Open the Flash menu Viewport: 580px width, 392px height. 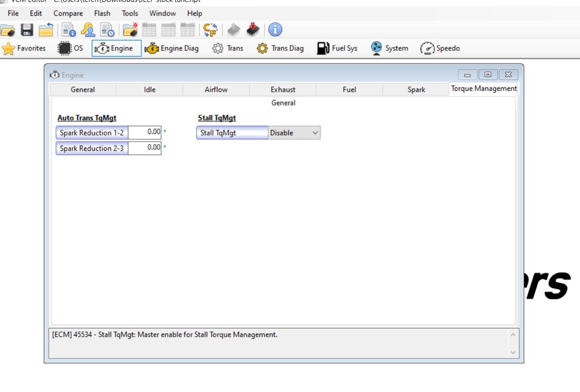pos(102,13)
